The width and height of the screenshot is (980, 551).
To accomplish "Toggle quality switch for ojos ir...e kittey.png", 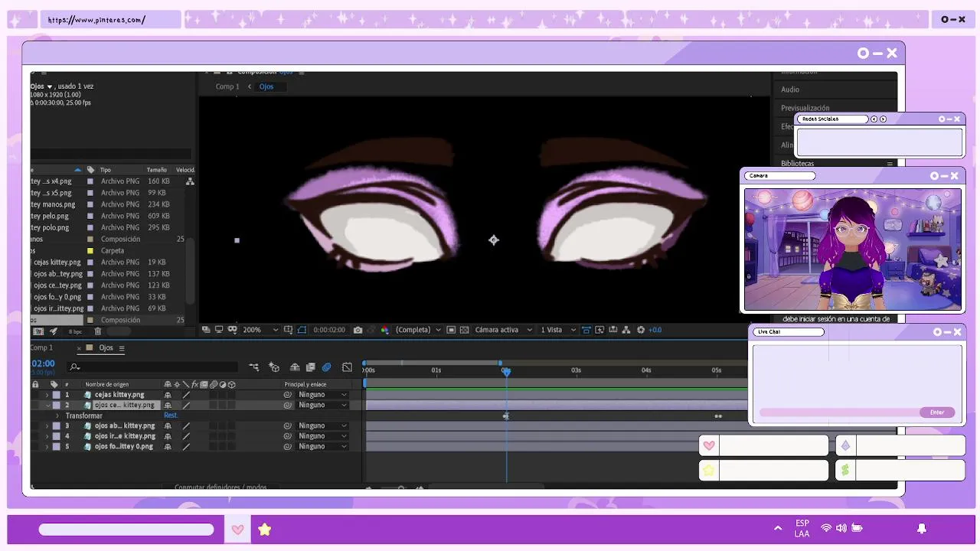I will [x=186, y=436].
